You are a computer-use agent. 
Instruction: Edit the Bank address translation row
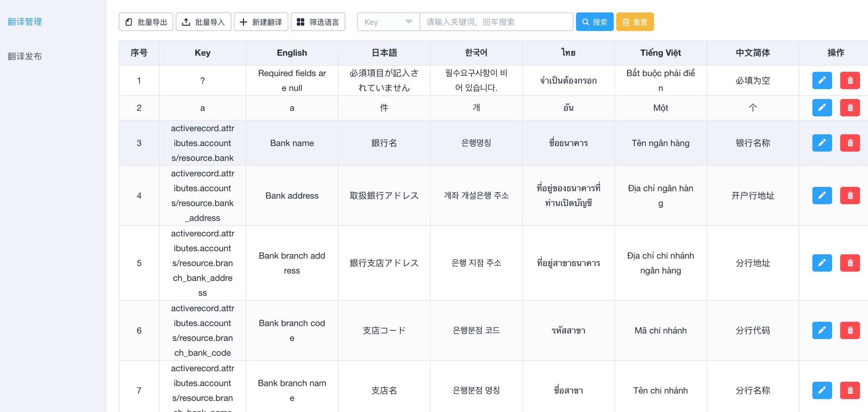click(822, 195)
